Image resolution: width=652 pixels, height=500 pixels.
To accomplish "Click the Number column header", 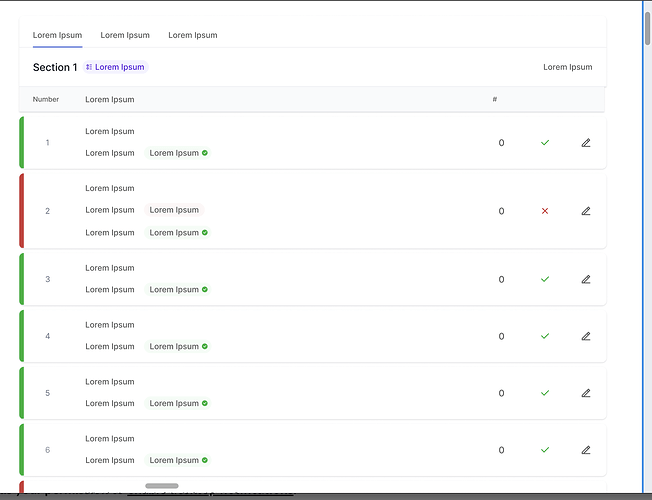I will click(x=46, y=100).
